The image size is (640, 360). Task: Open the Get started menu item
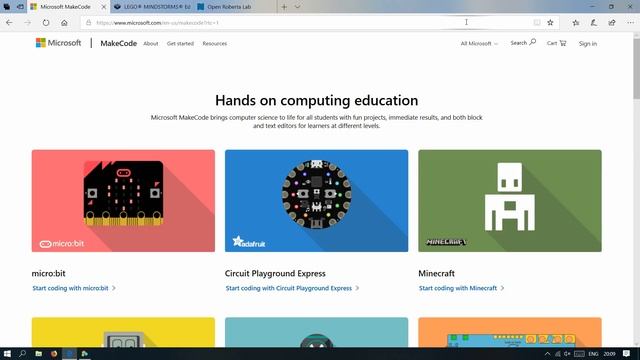(180, 44)
